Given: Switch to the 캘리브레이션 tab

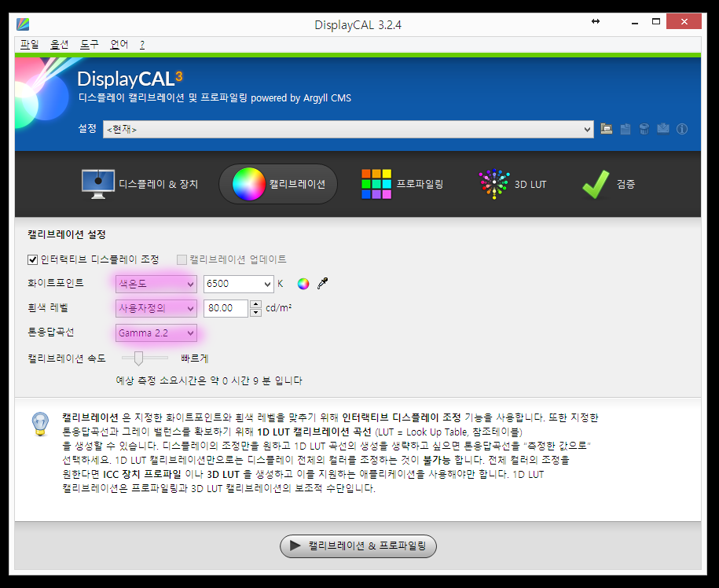Looking at the screenshot, I should (x=278, y=184).
